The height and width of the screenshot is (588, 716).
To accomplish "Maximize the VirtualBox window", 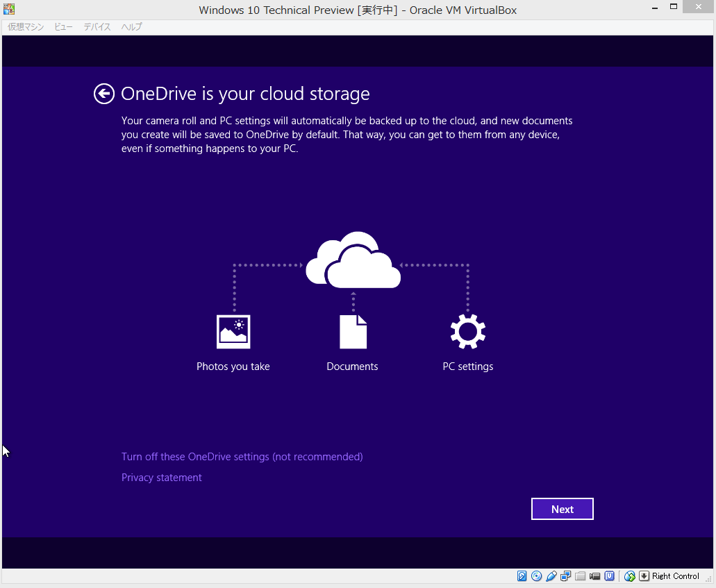I will pyautogui.click(x=674, y=6).
